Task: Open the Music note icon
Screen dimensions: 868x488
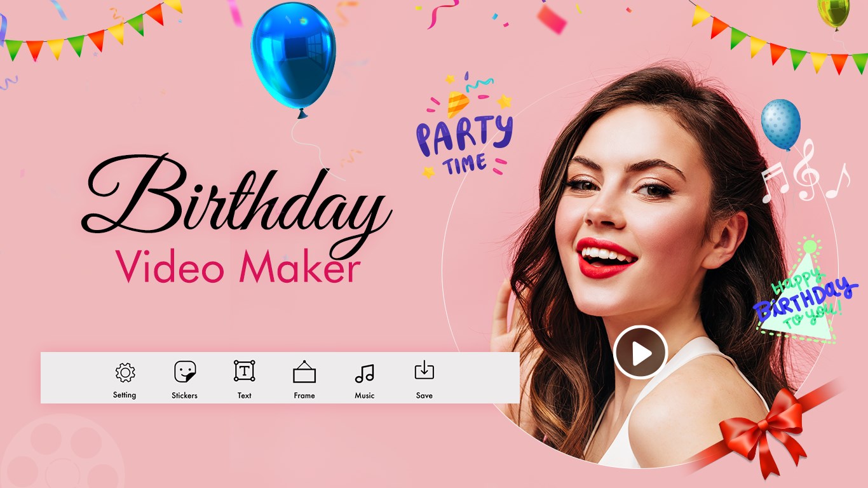Action: tap(365, 373)
